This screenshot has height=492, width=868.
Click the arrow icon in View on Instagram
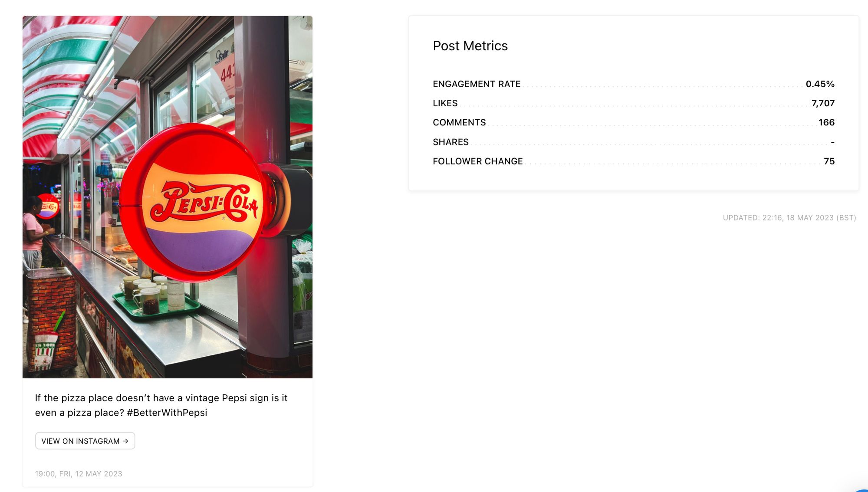pyautogui.click(x=125, y=441)
